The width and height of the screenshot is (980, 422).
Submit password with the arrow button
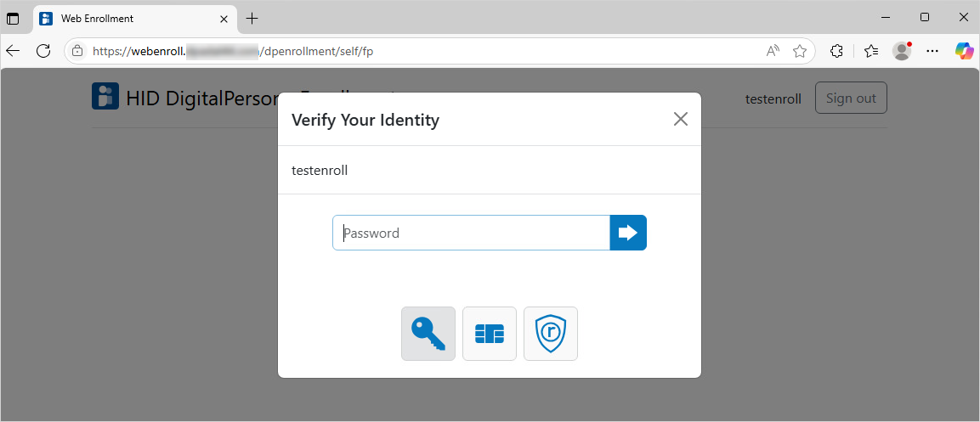(x=628, y=233)
